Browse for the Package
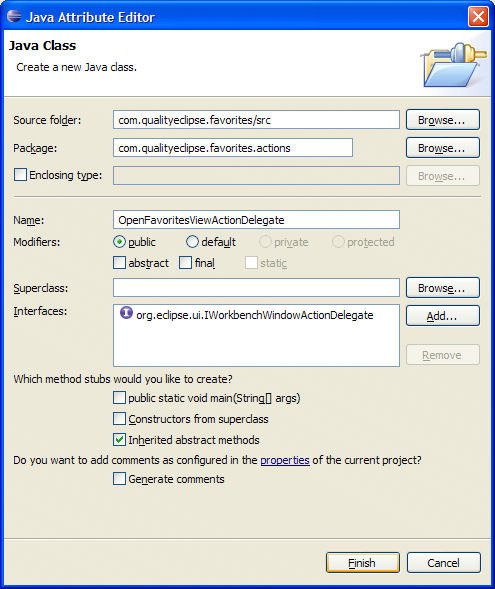The width and height of the screenshot is (495, 589). 443,148
